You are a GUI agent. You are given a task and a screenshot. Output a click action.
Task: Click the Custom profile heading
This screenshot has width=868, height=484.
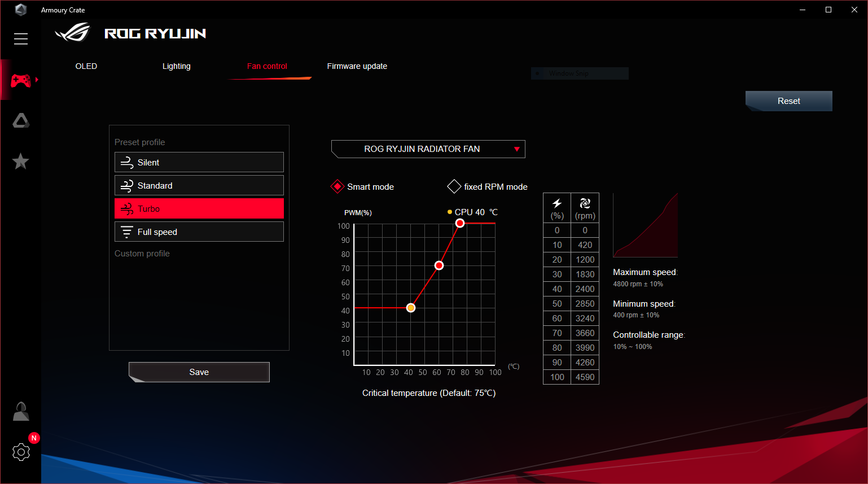point(142,254)
